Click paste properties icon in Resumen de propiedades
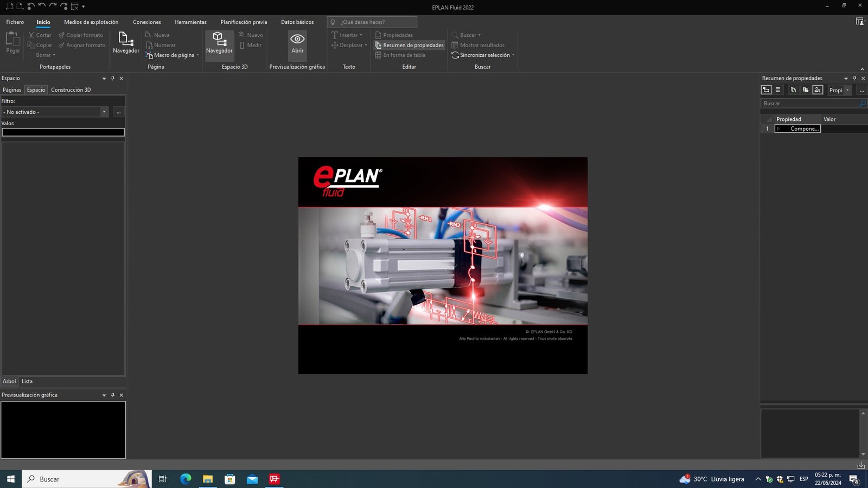The height and width of the screenshot is (488, 868). click(806, 90)
